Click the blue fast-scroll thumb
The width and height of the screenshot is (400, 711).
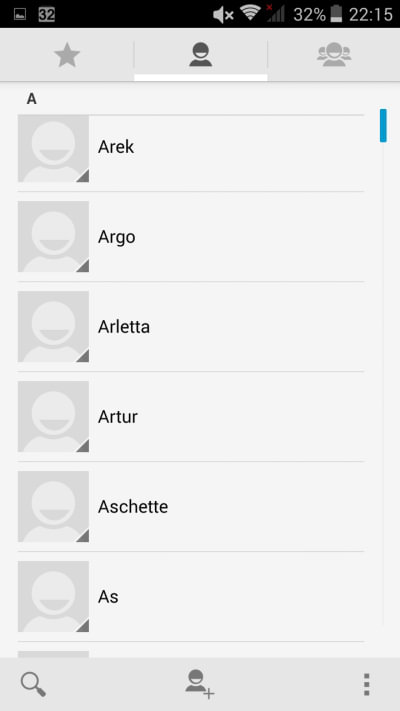pyautogui.click(x=383, y=126)
